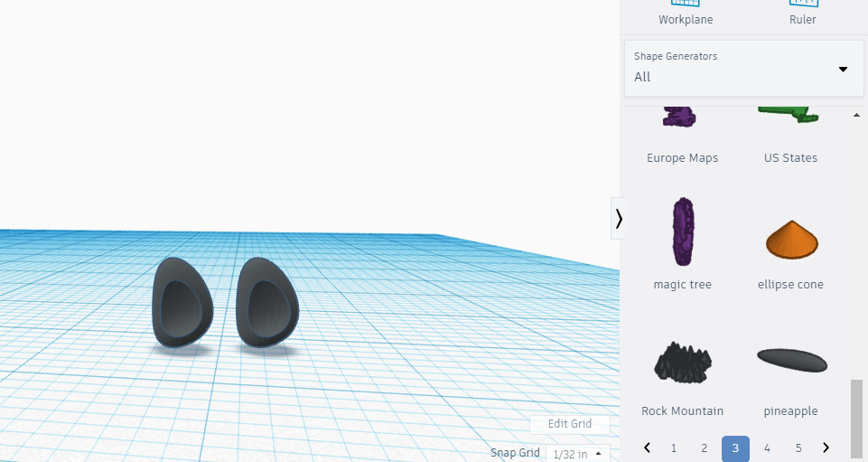The width and height of the screenshot is (868, 462).
Task: Click the Europe Maps label
Action: tap(682, 158)
